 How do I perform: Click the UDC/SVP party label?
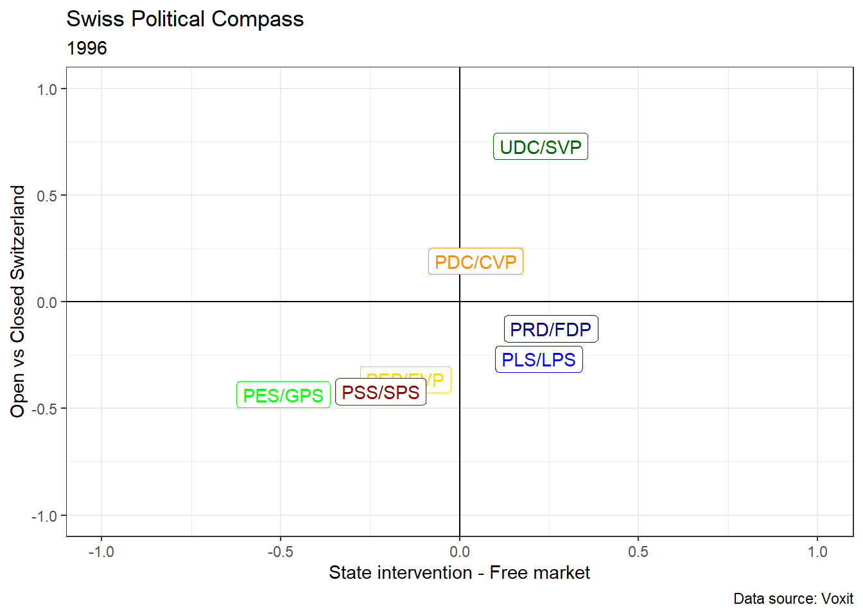point(540,147)
